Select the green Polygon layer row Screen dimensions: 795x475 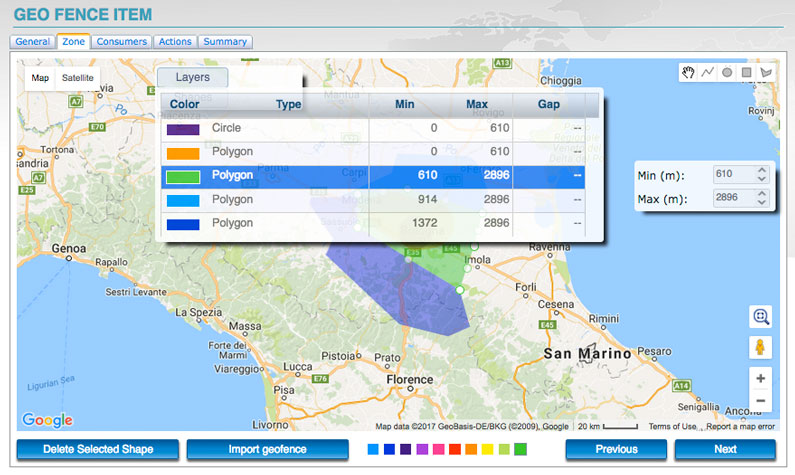(373, 176)
